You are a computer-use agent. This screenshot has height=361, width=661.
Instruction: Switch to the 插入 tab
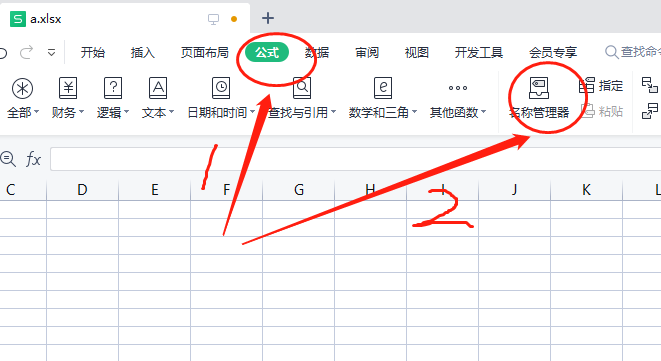(x=142, y=53)
